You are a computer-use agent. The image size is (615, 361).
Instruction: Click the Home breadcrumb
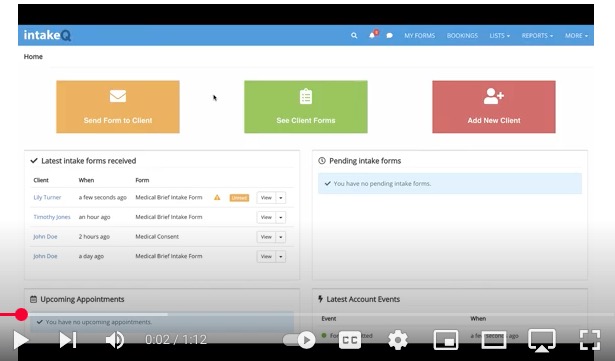click(x=33, y=57)
